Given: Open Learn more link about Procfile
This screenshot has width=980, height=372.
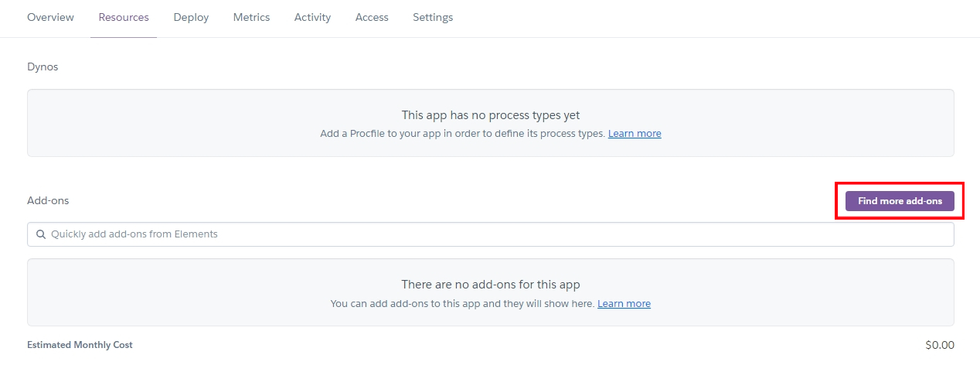Looking at the screenshot, I should coord(635,134).
